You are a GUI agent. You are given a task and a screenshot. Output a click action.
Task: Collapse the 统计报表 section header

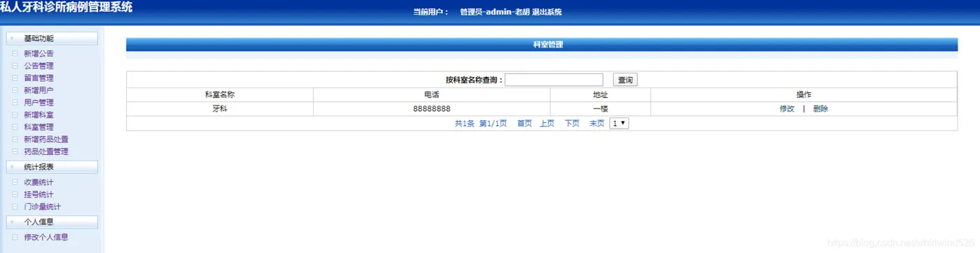click(52, 167)
